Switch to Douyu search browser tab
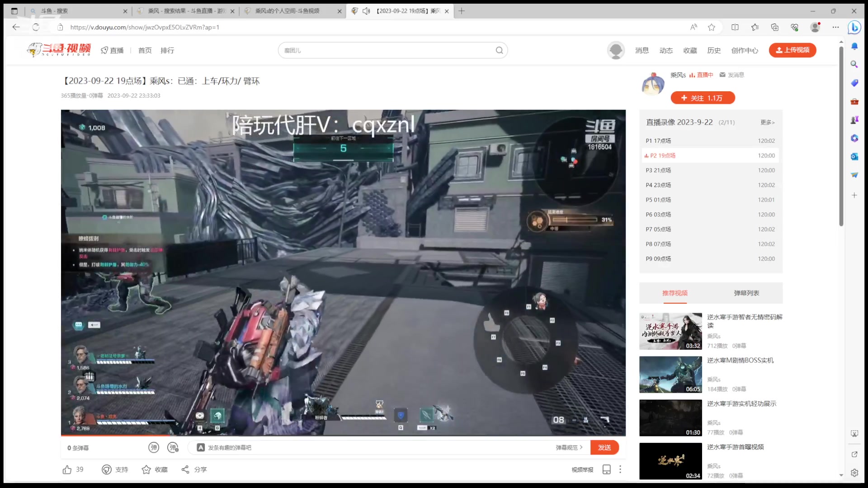Image resolution: width=868 pixels, height=488 pixels. [x=78, y=11]
